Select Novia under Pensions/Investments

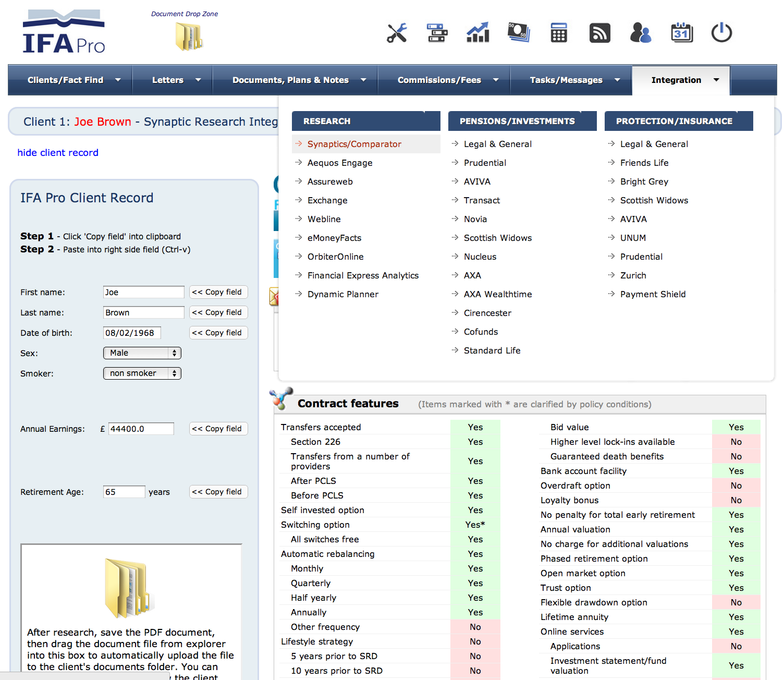475,219
